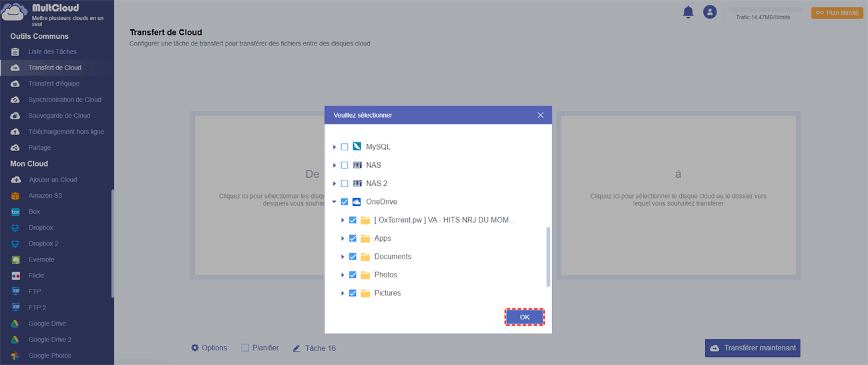Click the Synchronisation de Cloud icon

[15, 100]
